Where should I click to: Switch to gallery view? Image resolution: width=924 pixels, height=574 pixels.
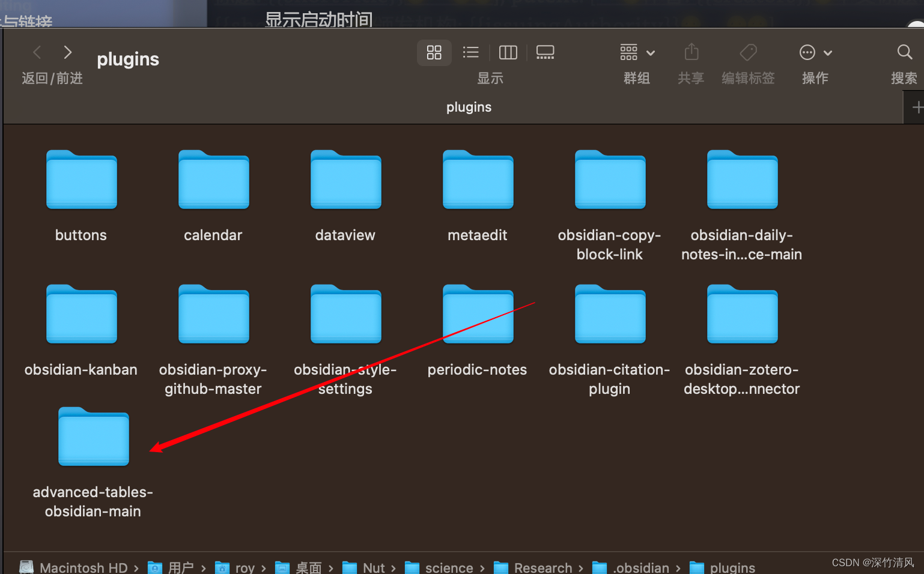[x=546, y=52]
